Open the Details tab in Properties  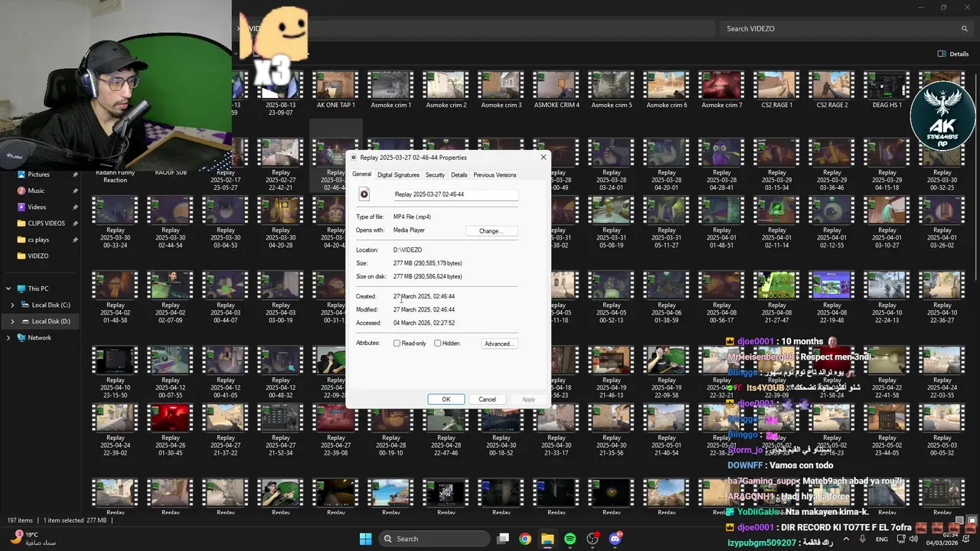(x=459, y=174)
